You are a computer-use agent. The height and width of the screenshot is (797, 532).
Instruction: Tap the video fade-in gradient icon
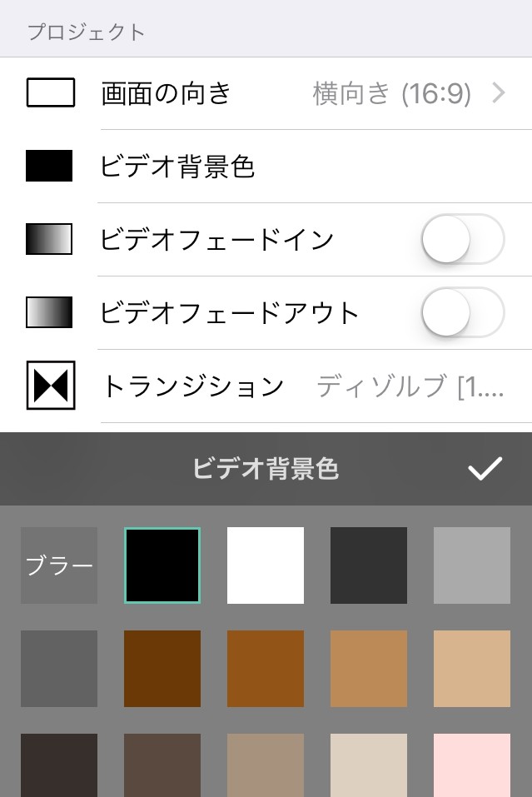coord(50,240)
